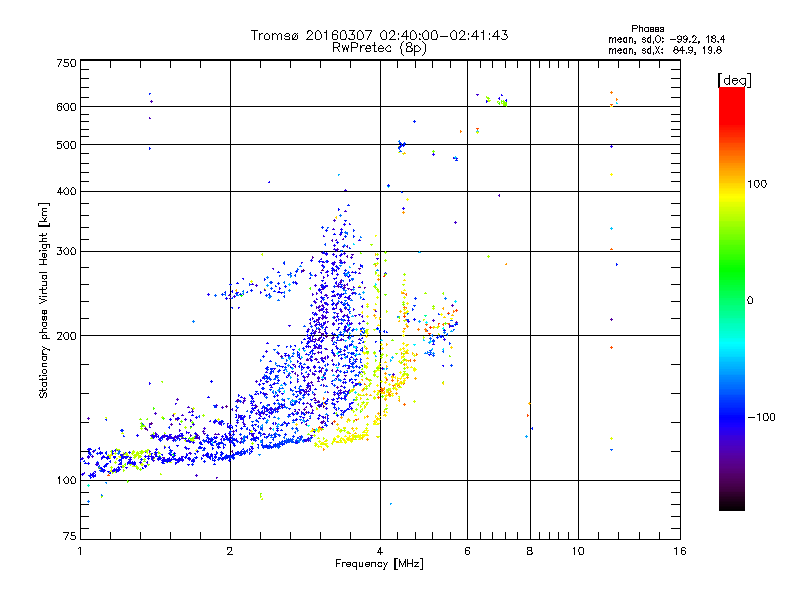Click the 'Stationary phase Virtual Height [km]' axis label

[x=44, y=301]
